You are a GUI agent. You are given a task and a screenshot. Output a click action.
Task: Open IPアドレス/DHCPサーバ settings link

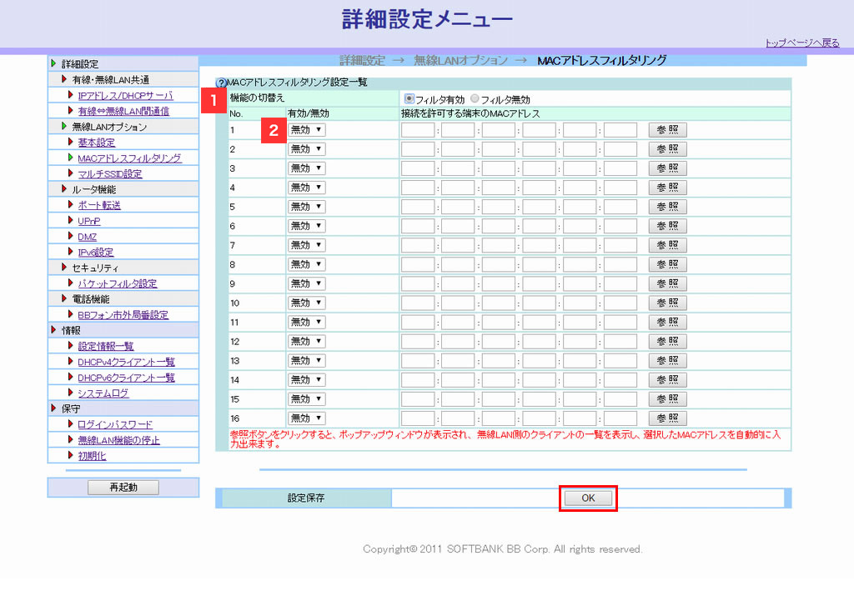(125, 96)
